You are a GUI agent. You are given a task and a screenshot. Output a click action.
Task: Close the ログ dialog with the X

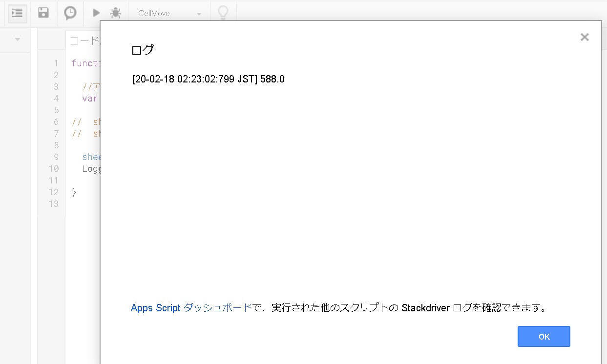585,37
